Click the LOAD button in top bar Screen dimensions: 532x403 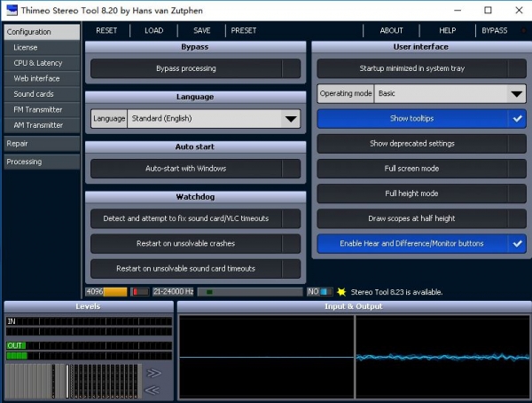tap(153, 30)
